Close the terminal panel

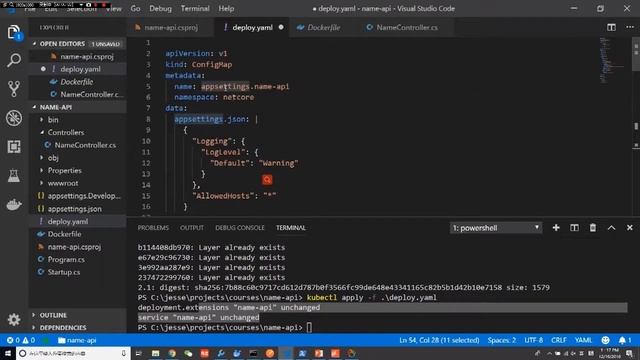629,228
